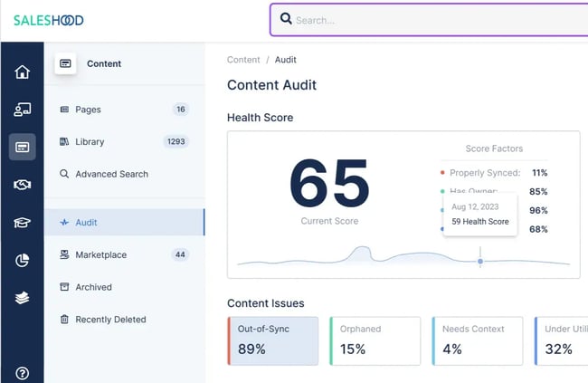Click the Health Score heading

pyautogui.click(x=260, y=118)
